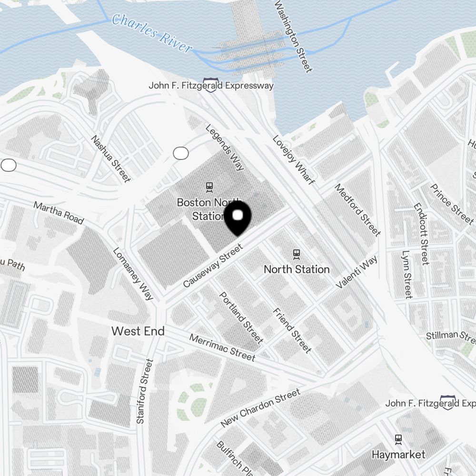Click the Friend Street label
The image size is (476, 476).
tap(292, 331)
